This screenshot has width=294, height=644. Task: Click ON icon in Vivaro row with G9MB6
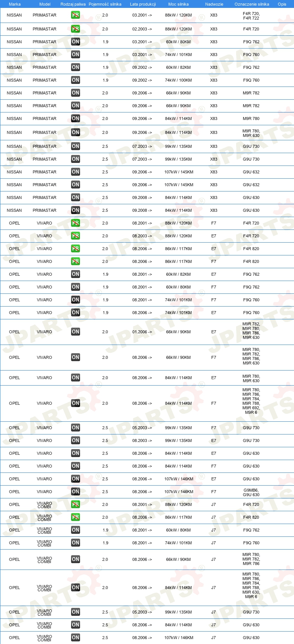click(x=76, y=492)
